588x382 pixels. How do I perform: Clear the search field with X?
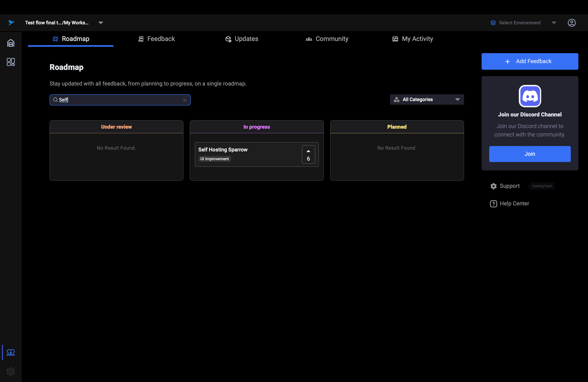point(185,100)
